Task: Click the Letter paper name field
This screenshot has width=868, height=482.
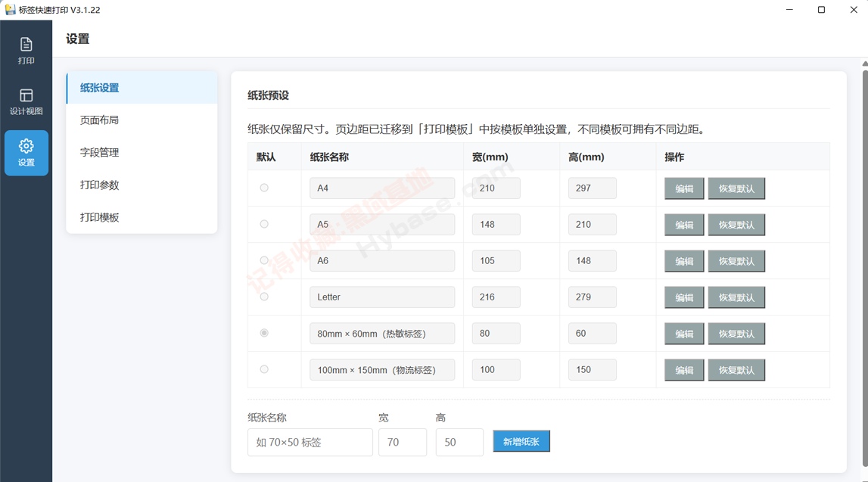Action: point(382,297)
